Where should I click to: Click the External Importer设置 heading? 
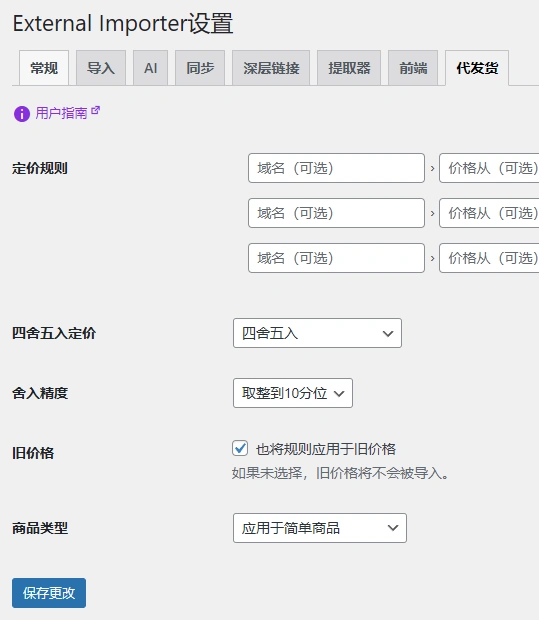(x=123, y=23)
